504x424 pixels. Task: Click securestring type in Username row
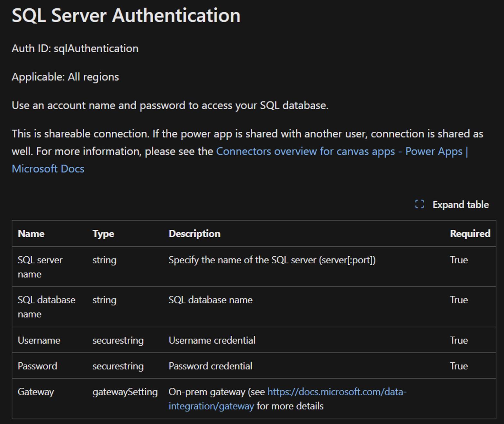pyautogui.click(x=118, y=340)
